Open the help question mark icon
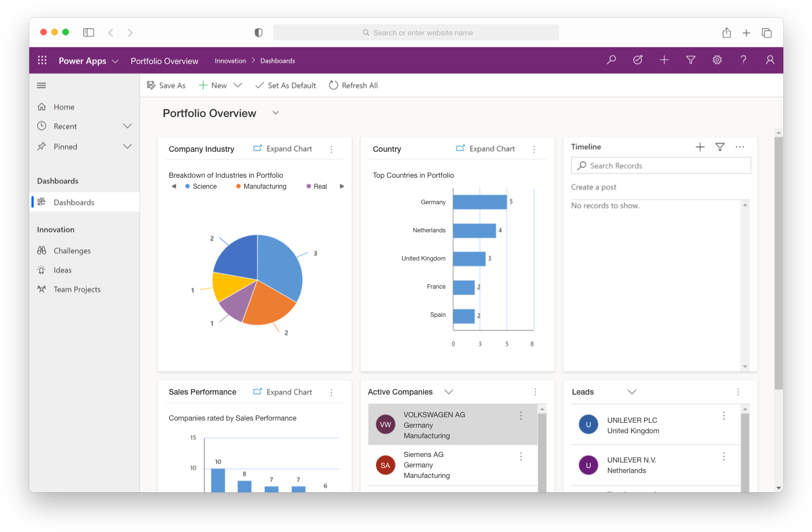The width and height of the screenshot is (812, 532). click(x=744, y=60)
